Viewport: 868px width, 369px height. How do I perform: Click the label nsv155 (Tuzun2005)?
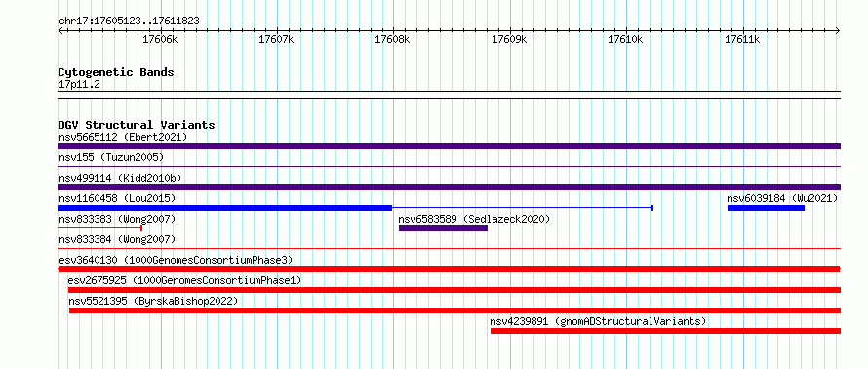[111, 157]
